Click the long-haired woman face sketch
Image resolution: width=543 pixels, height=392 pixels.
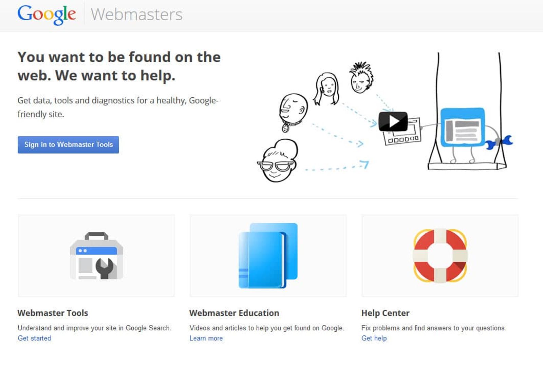[326, 88]
